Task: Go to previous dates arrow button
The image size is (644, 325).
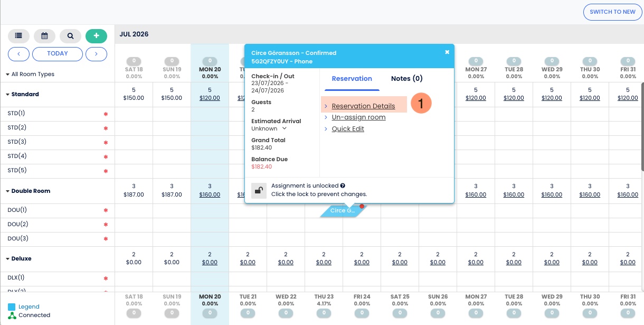Action: 18,54
